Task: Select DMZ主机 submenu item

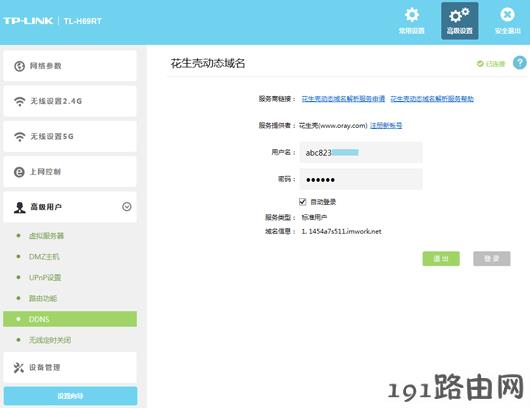Action: (44, 257)
